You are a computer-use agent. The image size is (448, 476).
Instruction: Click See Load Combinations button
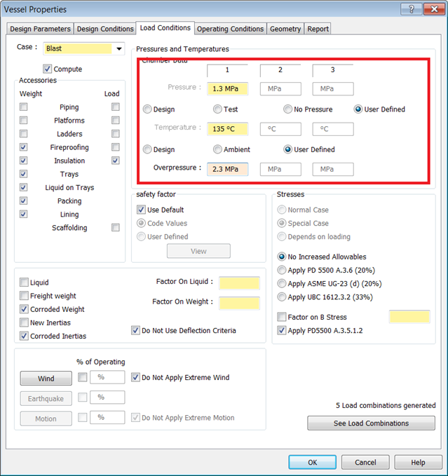[371, 423]
